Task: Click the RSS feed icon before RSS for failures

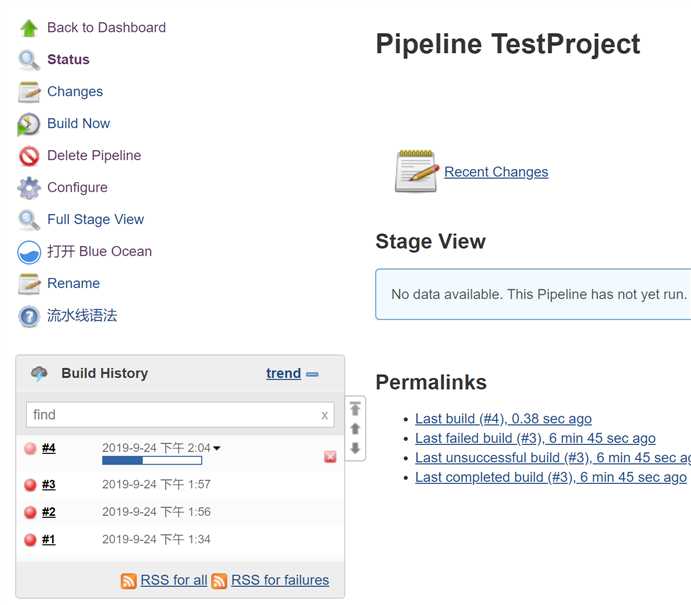Action: [219, 581]
